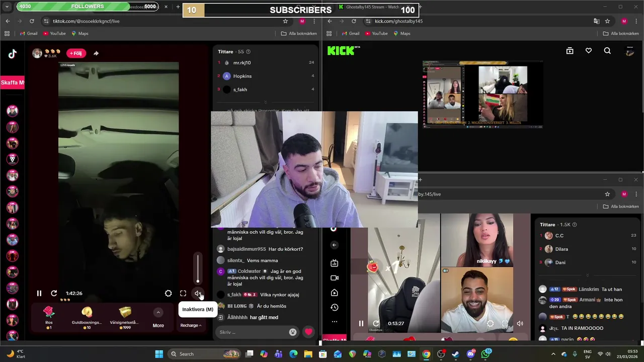Pause the lower right TikTok stream
This screenshot has width=644, height=362.
[x=361, y=323]
